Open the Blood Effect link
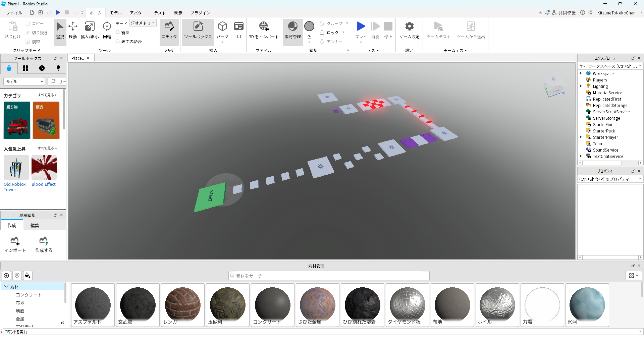This screenshot has height=346, width=644. [44, 184]
